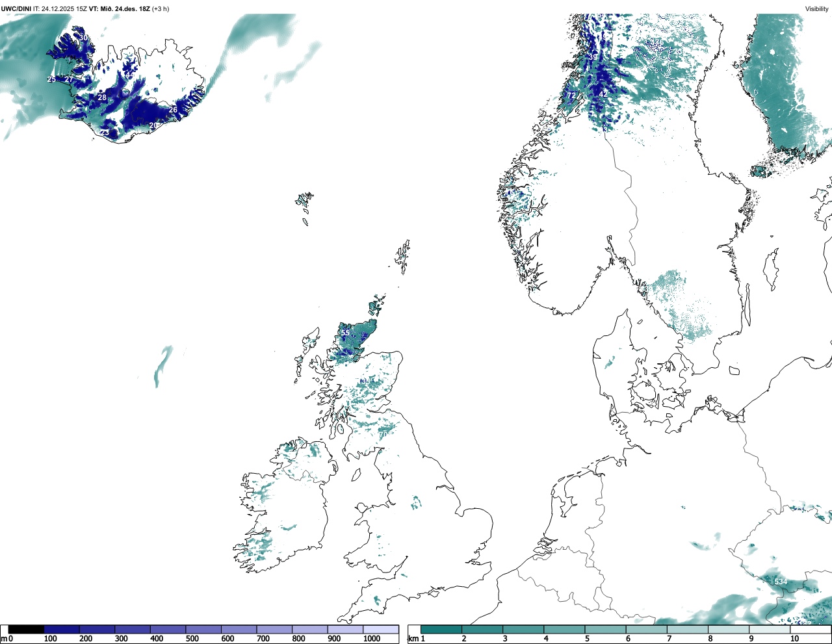Click the '44' value in northern Iceland
The image size is (832, 644).
pyautogui.click(x=129, y=75)
